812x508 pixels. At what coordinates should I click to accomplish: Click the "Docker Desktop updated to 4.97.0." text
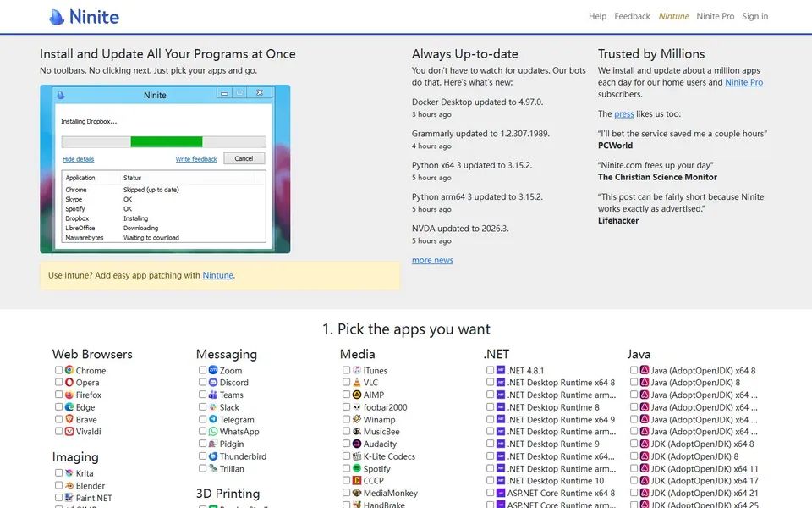[x=477, y=102]
